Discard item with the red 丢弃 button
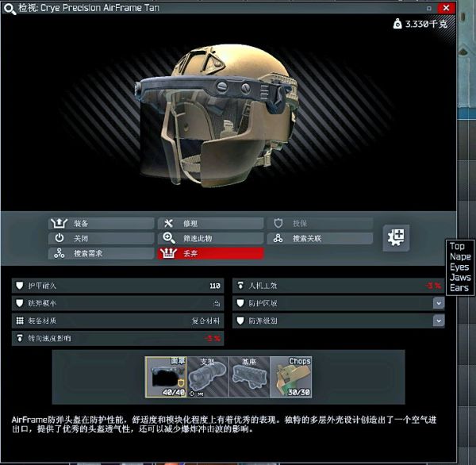This screenshot has width=476, height=465. (210, 253)
